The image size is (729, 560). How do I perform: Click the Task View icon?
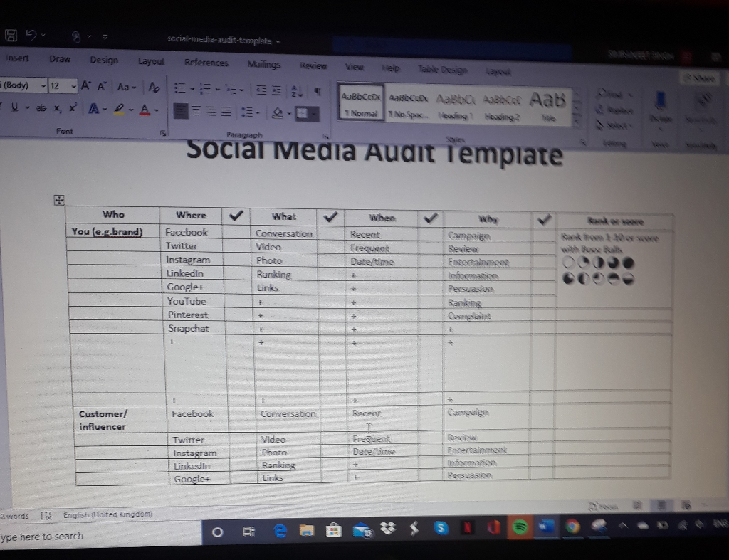coord(248,531)
